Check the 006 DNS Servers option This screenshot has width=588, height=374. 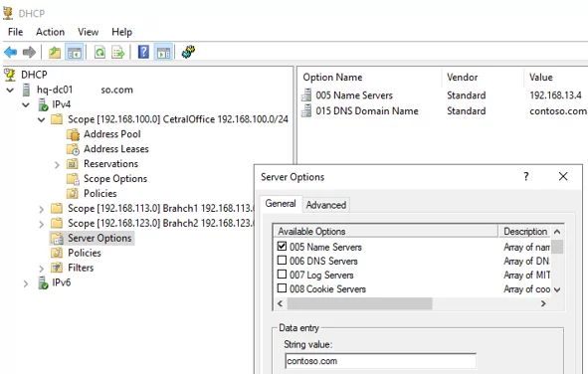click(282, 260)
